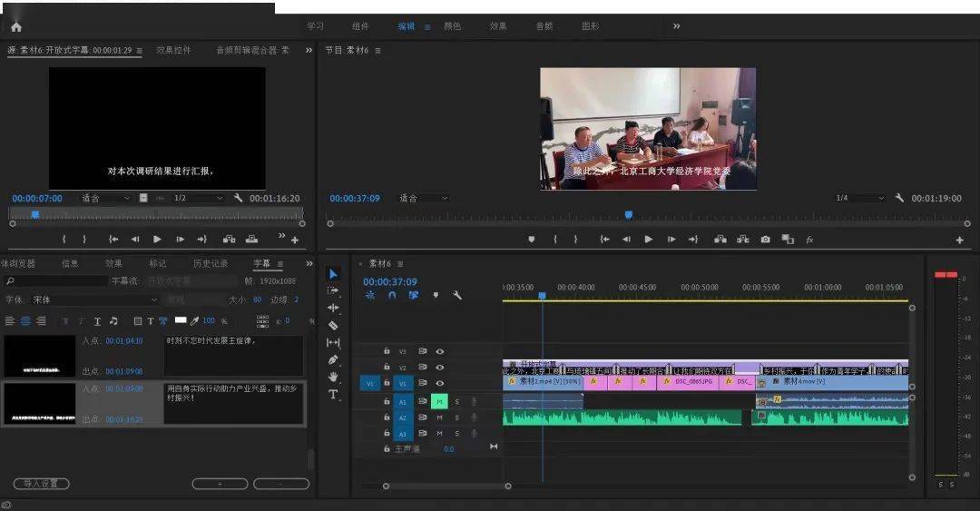Click Export Frame camera icon in Program monitor
The height and width of the screenshot is (511, 980).
[x=765, y=240]
